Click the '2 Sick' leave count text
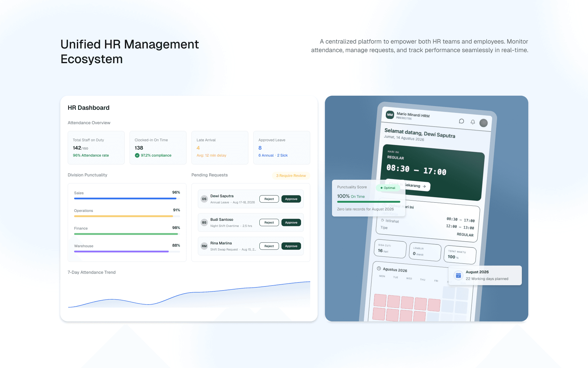Image resolution: width=588 pixels, height=368 pixels. (282, 155)
